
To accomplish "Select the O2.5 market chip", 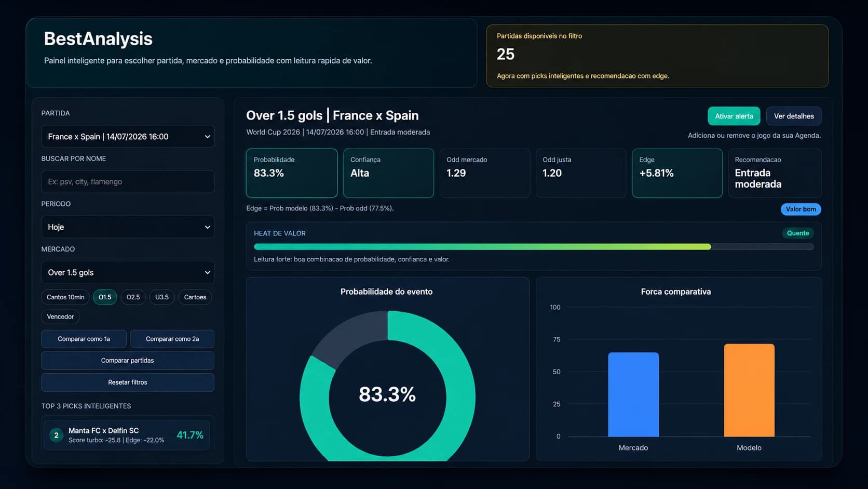I will click(x=133, y=297).
